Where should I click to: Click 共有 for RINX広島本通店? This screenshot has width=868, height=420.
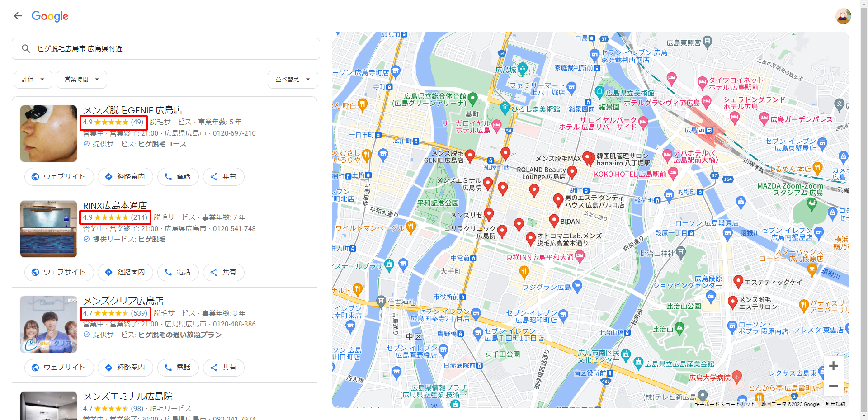223,272
